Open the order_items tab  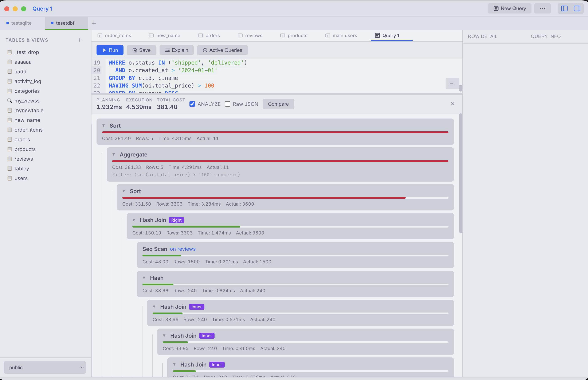click(x=114, y=35)
